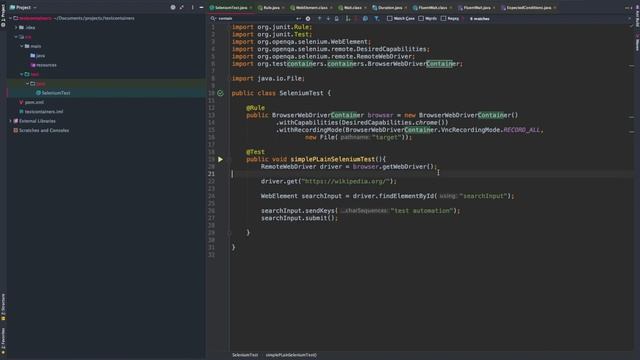This screenshot has height=360, width=640.
Task: Click the round icon left of the filter funnel
Action: pos(365,18)
